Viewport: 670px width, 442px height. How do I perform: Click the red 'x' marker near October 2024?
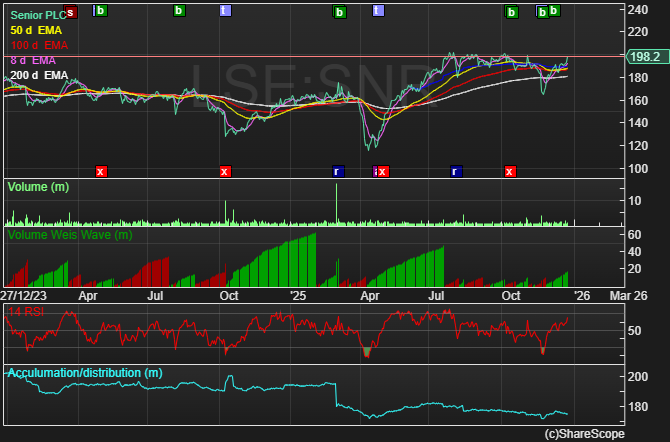[224, 171]
